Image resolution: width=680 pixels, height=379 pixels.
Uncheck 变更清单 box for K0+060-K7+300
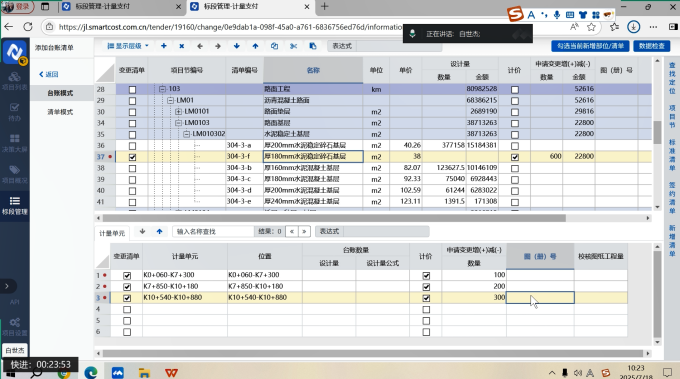(x=127, y=275)
